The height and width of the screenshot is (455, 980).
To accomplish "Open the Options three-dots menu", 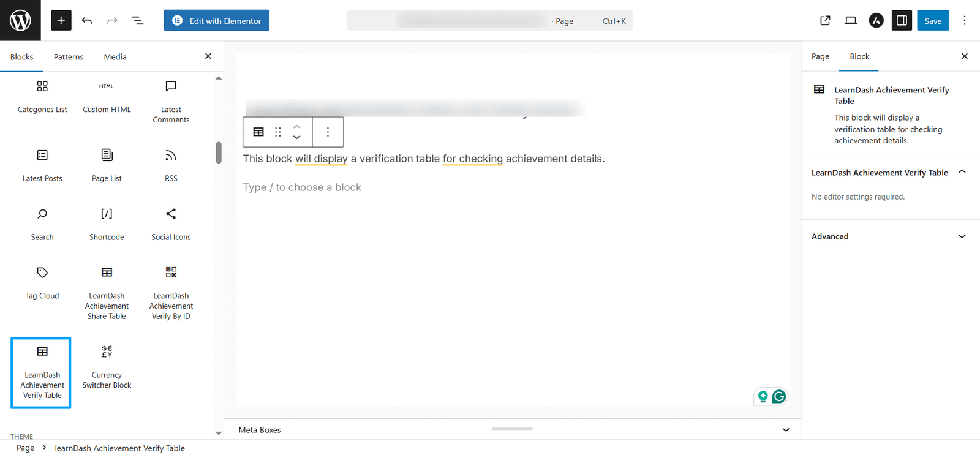I will (964, 20).
